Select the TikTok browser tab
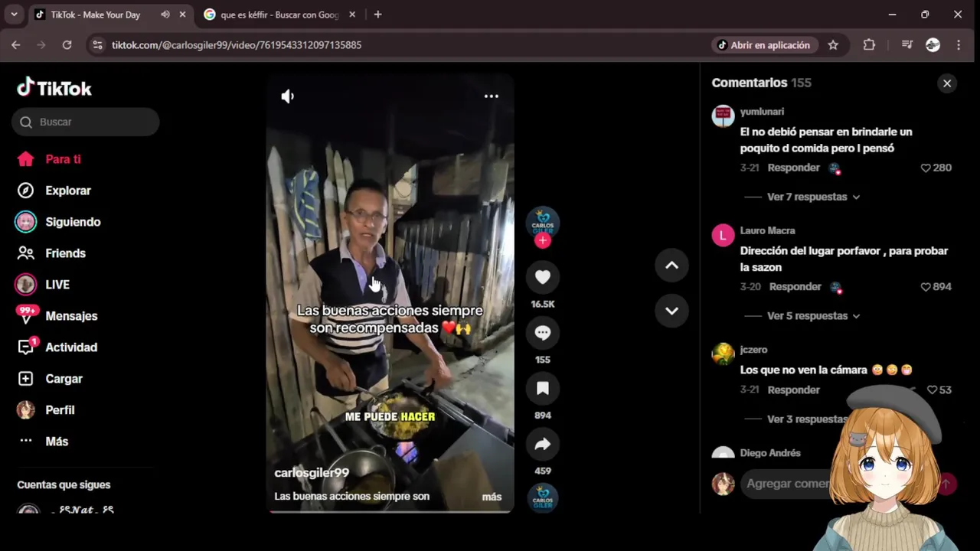 click(x=95, y=15)
